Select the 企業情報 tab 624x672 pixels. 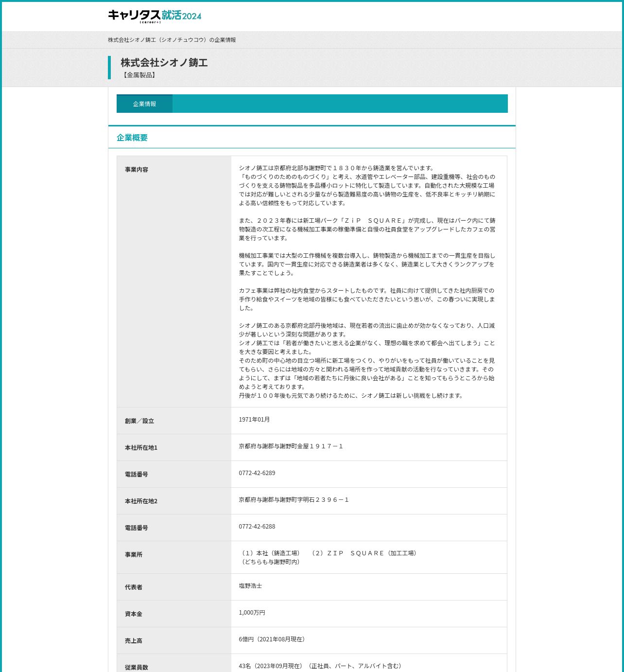[x=144, y=104]
